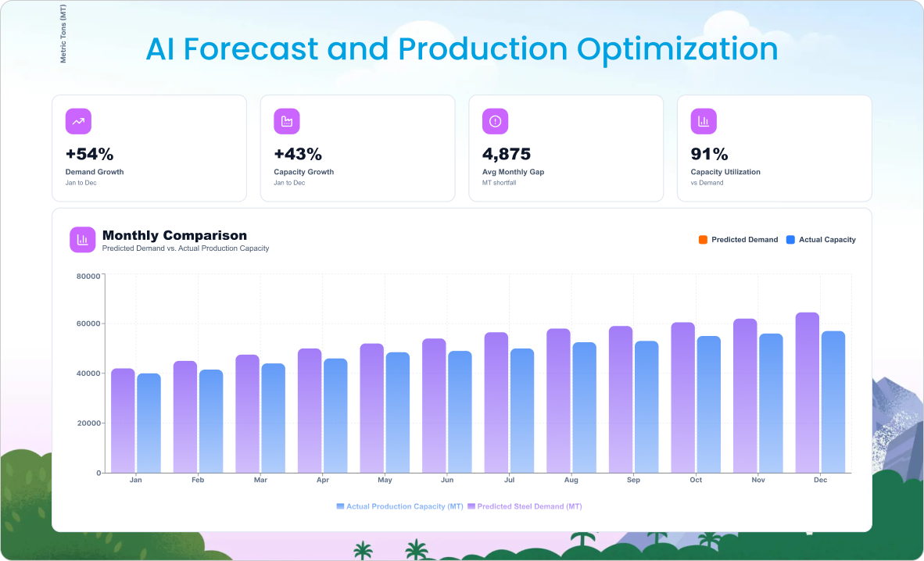The width and height of the screenshot is (924, 561).
Task: Click the orange Predicted Demand legend swatch
Action: (703, 240)
